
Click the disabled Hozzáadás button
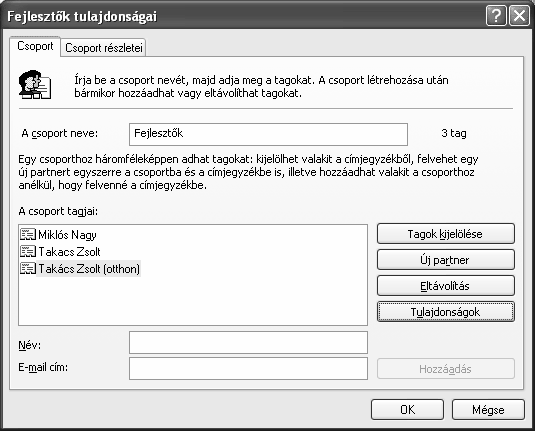coord(446,369)
